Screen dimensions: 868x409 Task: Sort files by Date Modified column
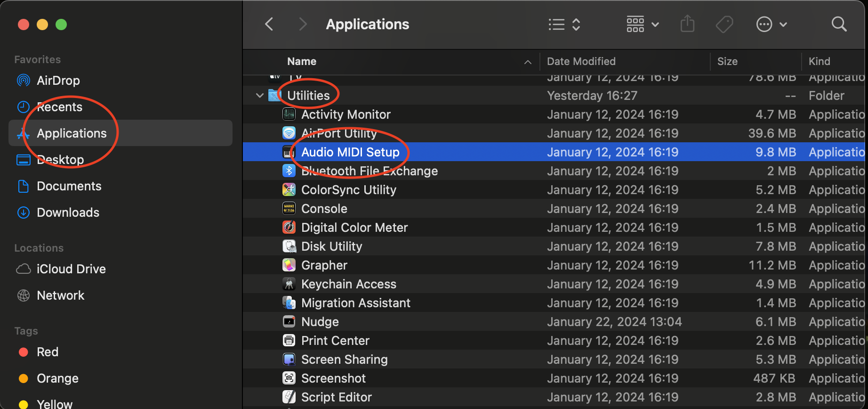pyautogui.click(x=581, y=61)
